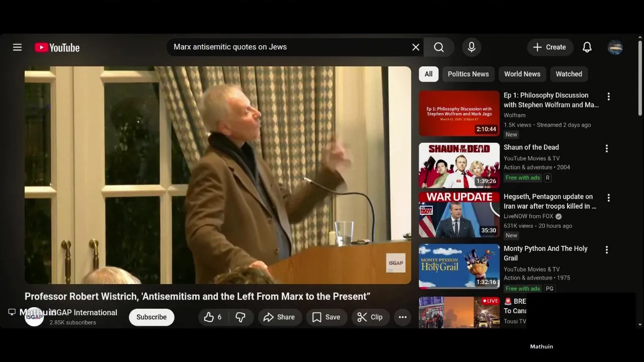Click the main video player
The height and width of the screenshot is (362, 644).
(x=218, y=175)
